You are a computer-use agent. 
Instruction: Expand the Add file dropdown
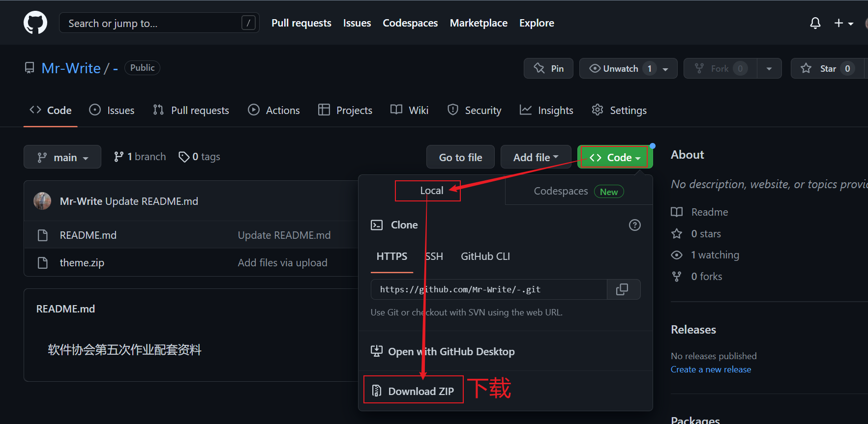point(536,157)
